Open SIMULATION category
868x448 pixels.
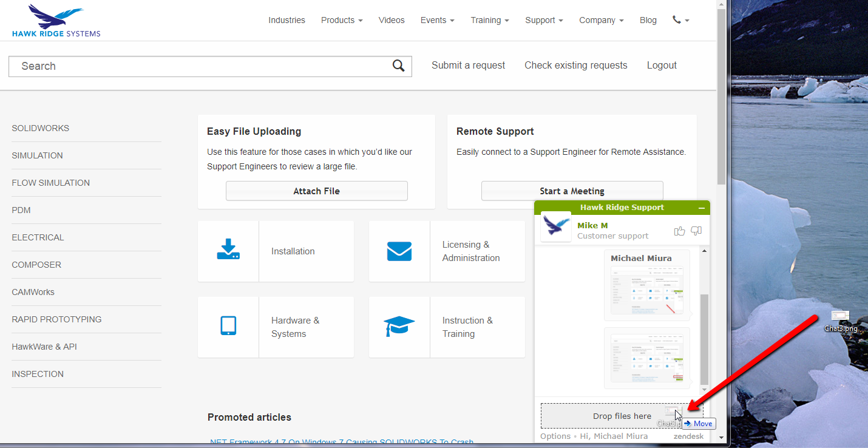pyautogui.click(x=37, y=155)
